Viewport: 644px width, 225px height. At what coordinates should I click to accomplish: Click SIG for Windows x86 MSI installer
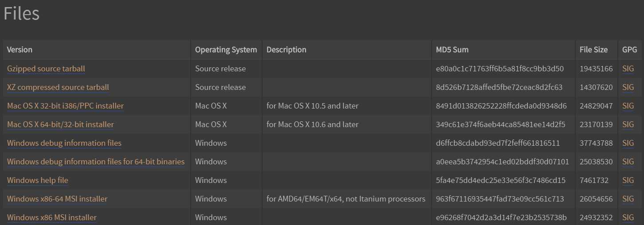click(628, 217)
